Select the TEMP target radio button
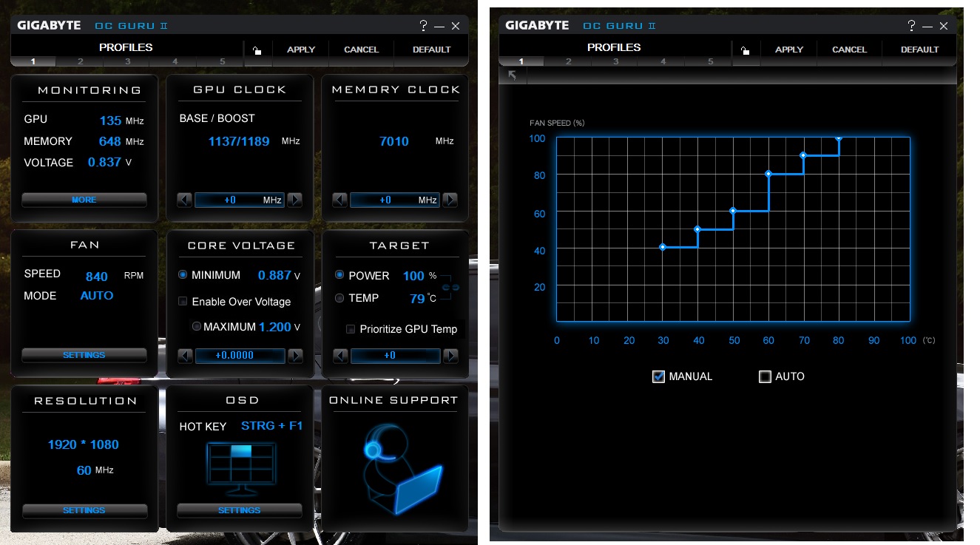 click(x=339, y=298)
